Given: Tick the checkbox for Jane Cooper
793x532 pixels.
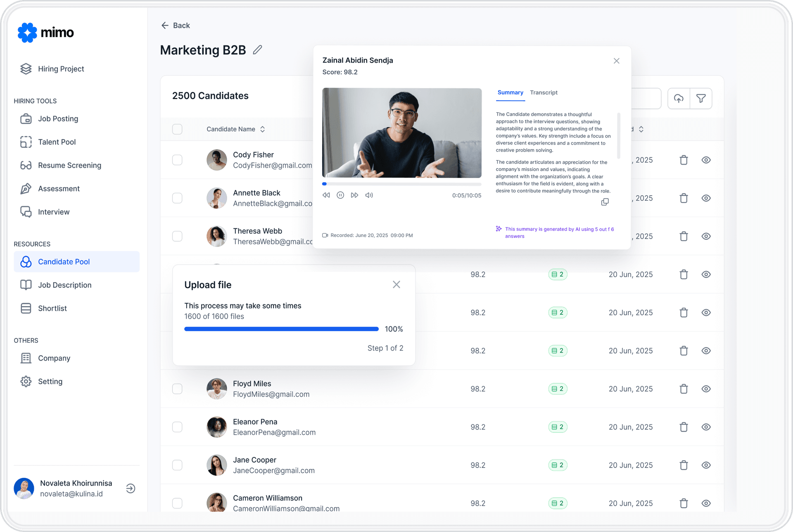Looking at the screenshot, I should (x=177, y=465).
